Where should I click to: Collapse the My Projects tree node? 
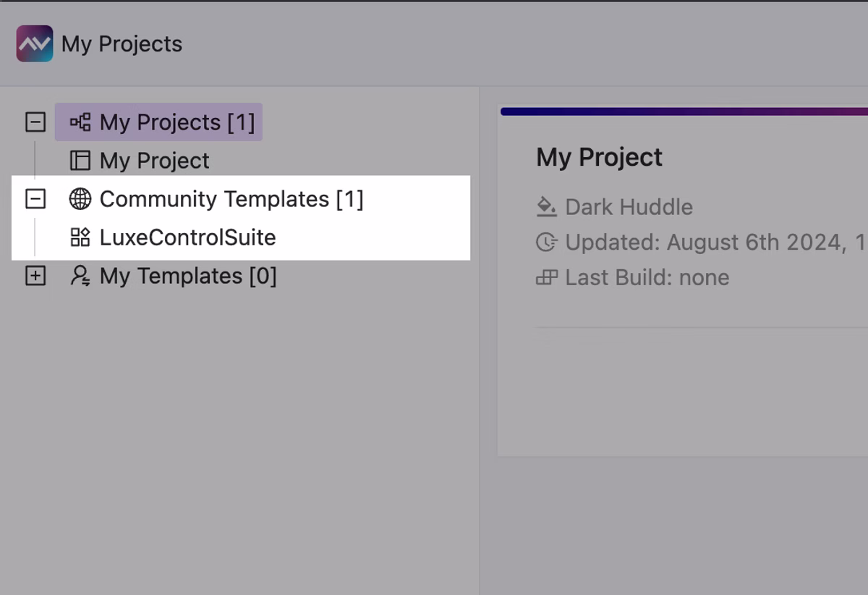(35, 122)
